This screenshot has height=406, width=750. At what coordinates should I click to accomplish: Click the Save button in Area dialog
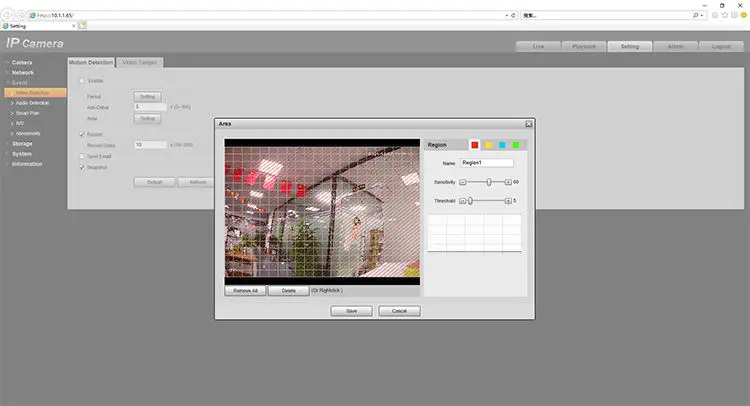[x=351, y=311]
